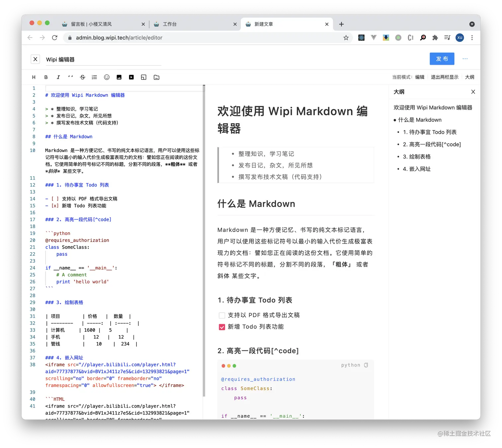
Task: Insert a blockquote with the quote icon
Action: (70, 77)
